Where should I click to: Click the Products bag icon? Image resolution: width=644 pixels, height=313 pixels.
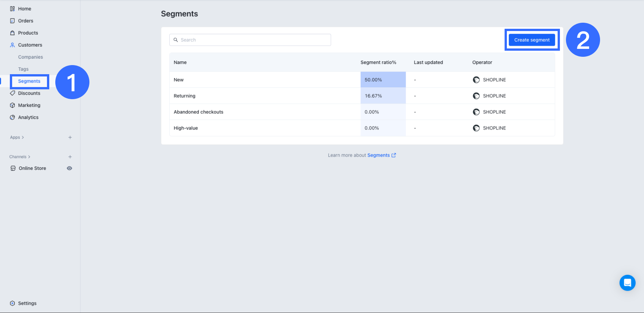[x=13, y=33]
